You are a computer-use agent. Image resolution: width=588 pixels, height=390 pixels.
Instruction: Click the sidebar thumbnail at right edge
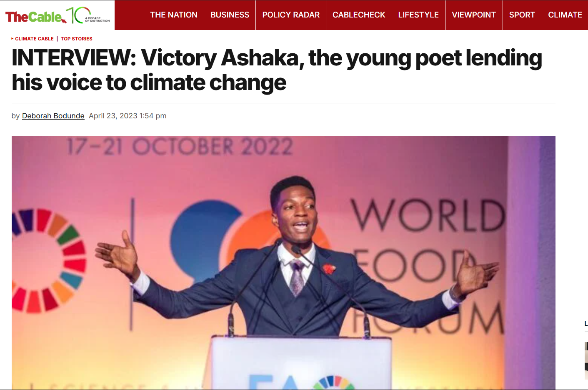(x=586, y=361)
